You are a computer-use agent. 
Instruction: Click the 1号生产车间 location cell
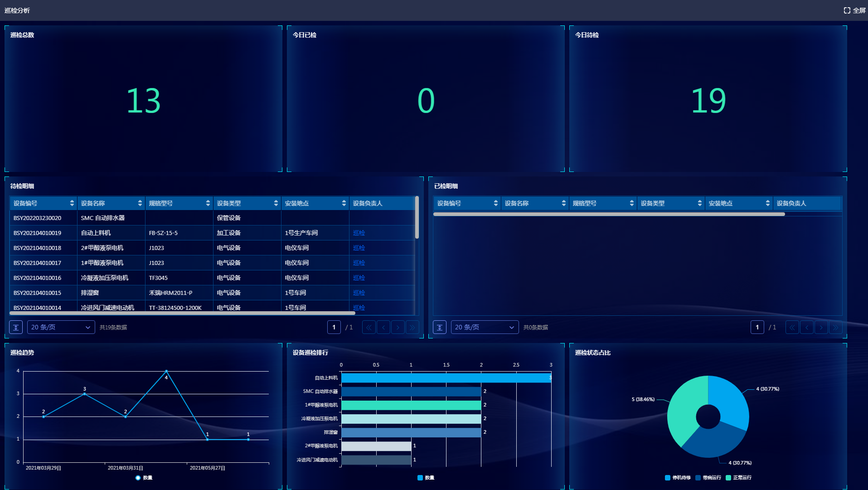pos(315,233)
